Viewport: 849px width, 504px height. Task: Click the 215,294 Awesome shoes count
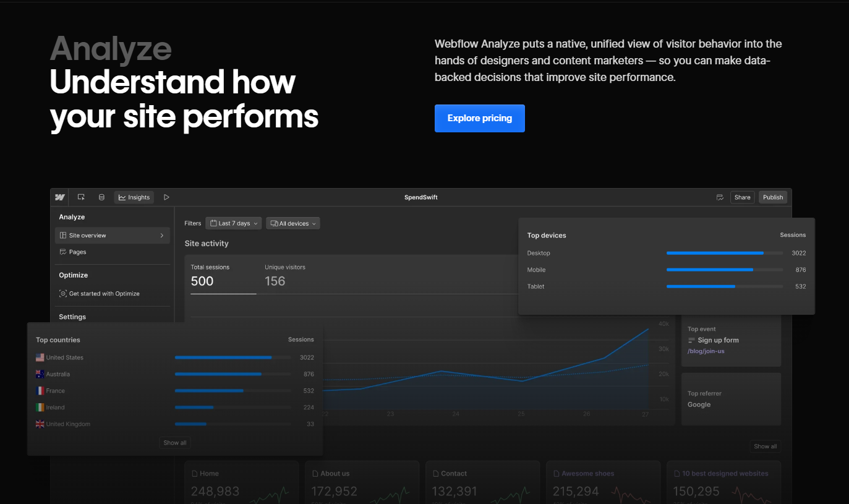(x=576, y=492)
